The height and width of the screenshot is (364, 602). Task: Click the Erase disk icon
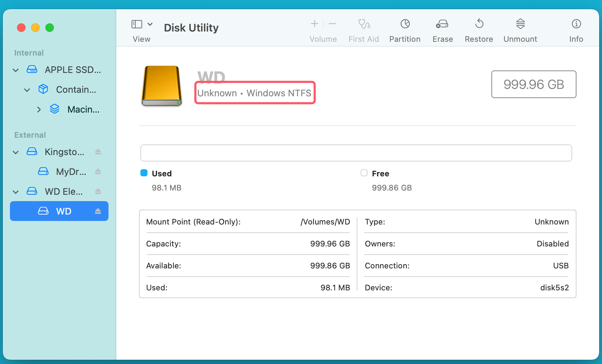(442, 24)
